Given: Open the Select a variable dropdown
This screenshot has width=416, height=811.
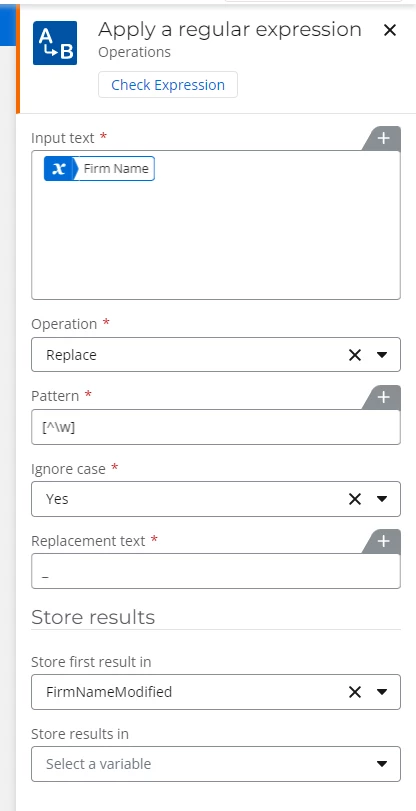Looking at the screenshot, I should (216, 764).
